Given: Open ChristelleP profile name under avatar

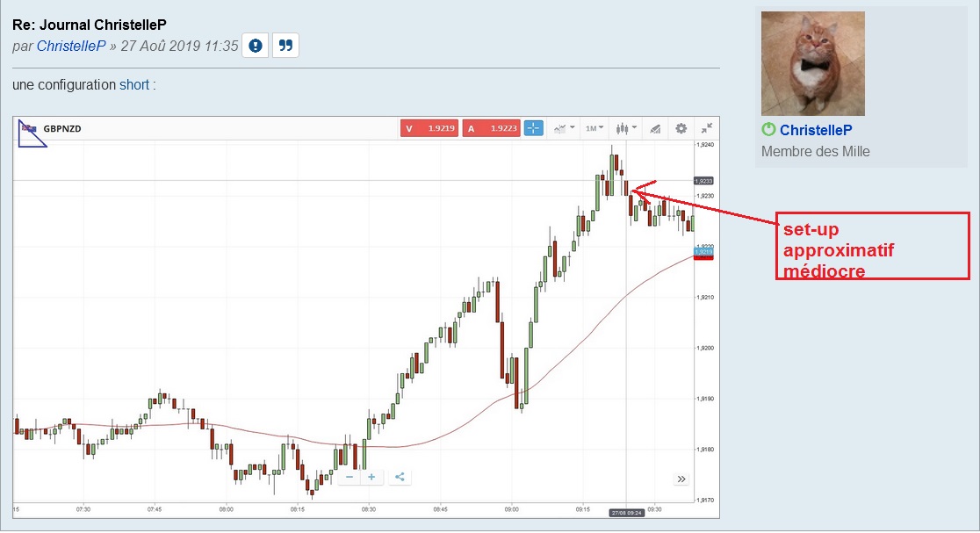Looking at the screenshot, I should click(x=816, y=130).
